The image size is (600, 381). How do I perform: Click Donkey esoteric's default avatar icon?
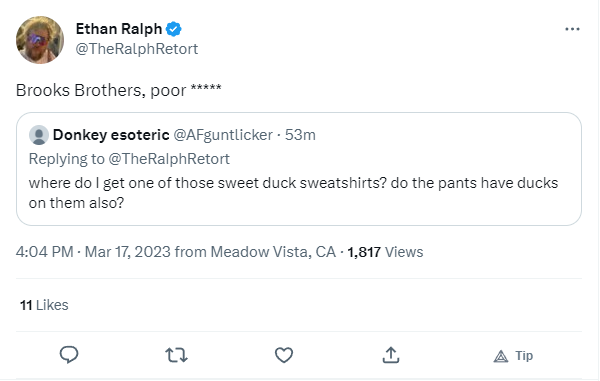39,135
